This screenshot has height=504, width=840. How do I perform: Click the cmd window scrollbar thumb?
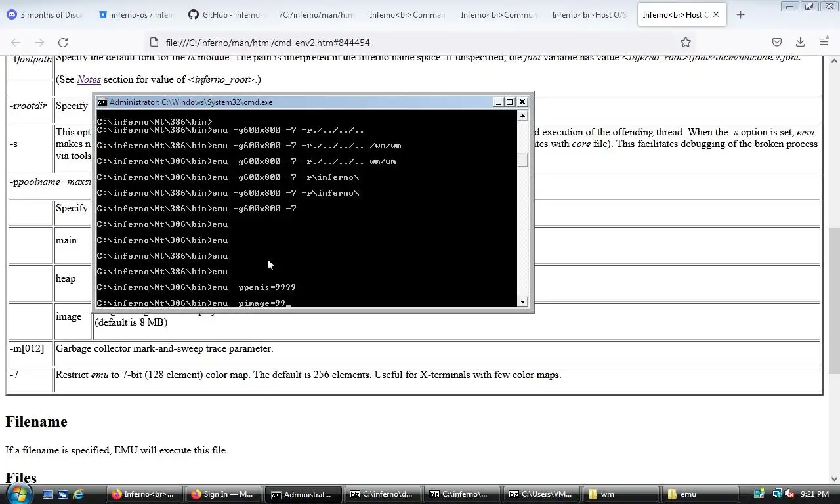coord(522,160)
